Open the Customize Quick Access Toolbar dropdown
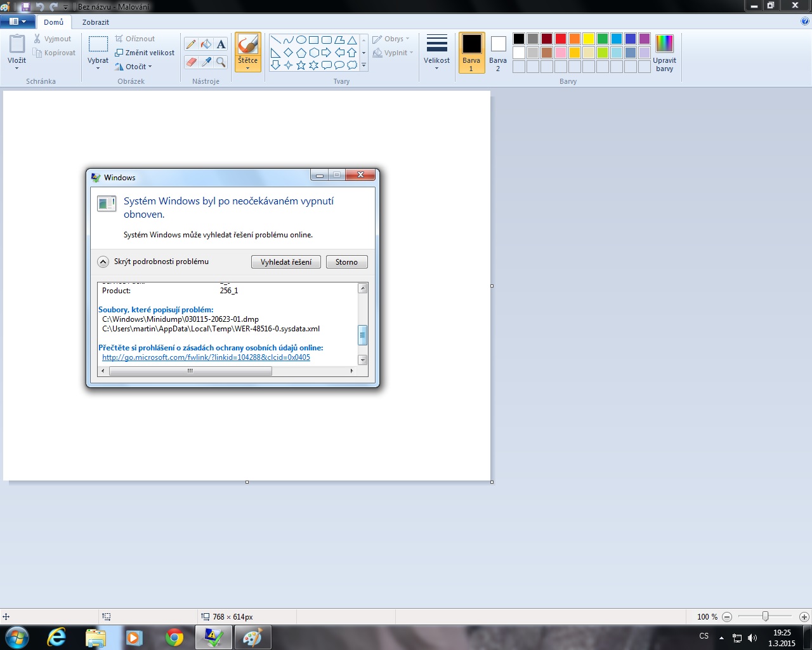 65,7
